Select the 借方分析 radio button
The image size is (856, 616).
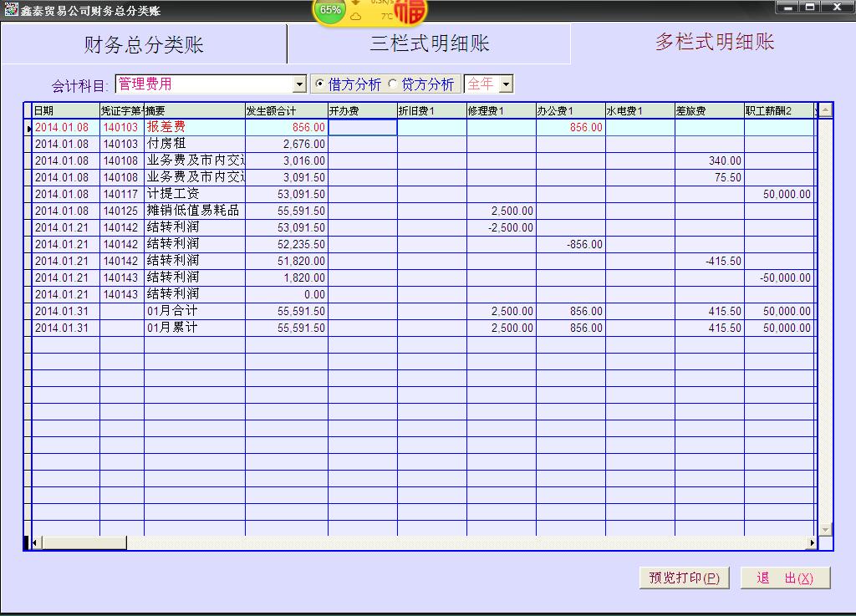coord(319,84)
